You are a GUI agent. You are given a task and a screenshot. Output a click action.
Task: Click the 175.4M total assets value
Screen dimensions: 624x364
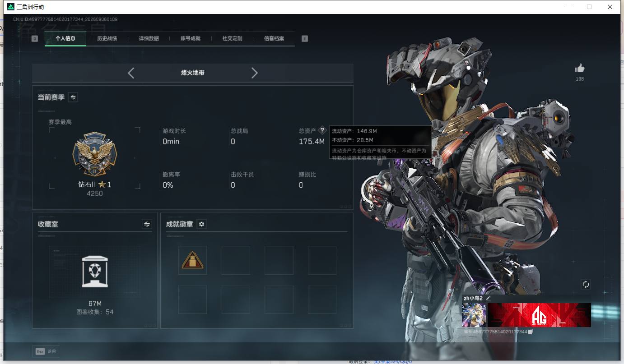[312, 142]
